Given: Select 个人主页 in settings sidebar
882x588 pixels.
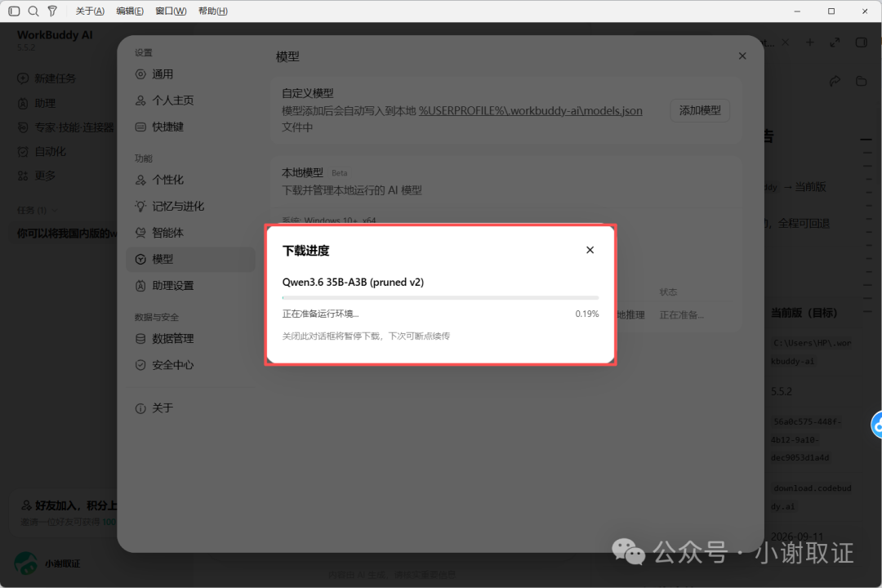Looking at the screenshot, I should tap(190, 100).
